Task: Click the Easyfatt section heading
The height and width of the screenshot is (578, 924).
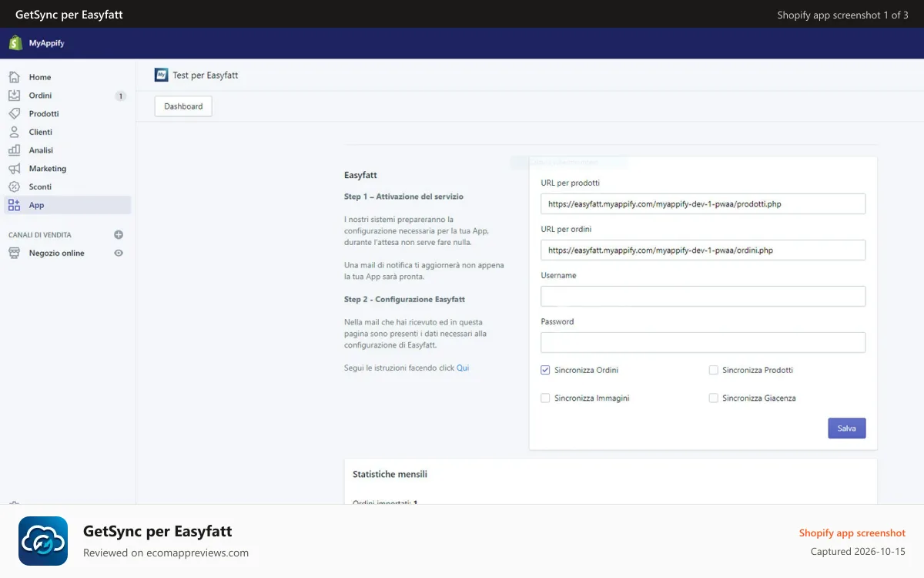Action: pos(360,176)
